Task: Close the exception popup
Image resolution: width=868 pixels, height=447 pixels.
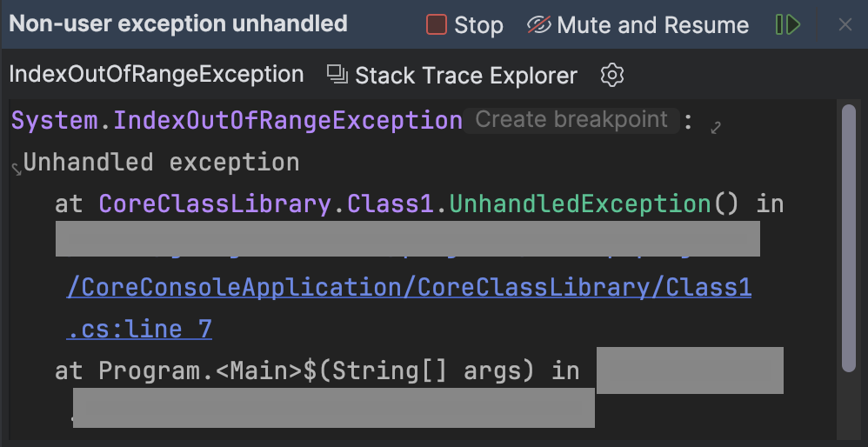Action: pos(845,25)
